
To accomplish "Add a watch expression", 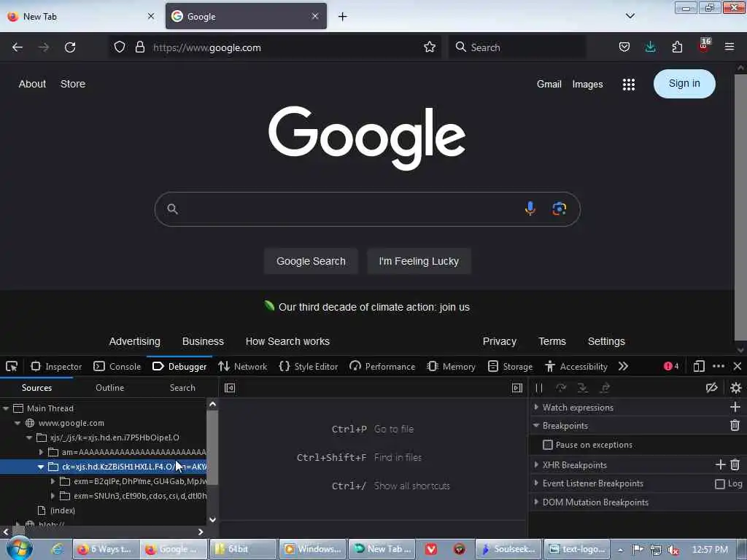I will coord(735,407).
